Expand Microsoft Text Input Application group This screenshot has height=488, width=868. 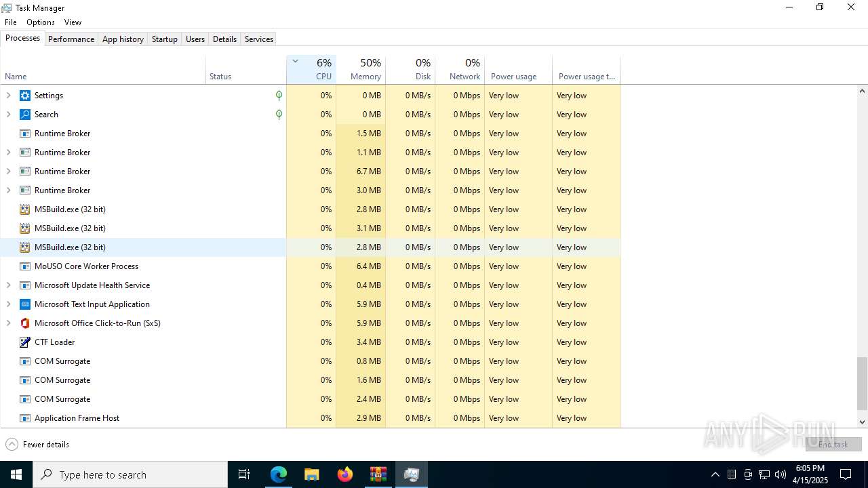(9, 304)
